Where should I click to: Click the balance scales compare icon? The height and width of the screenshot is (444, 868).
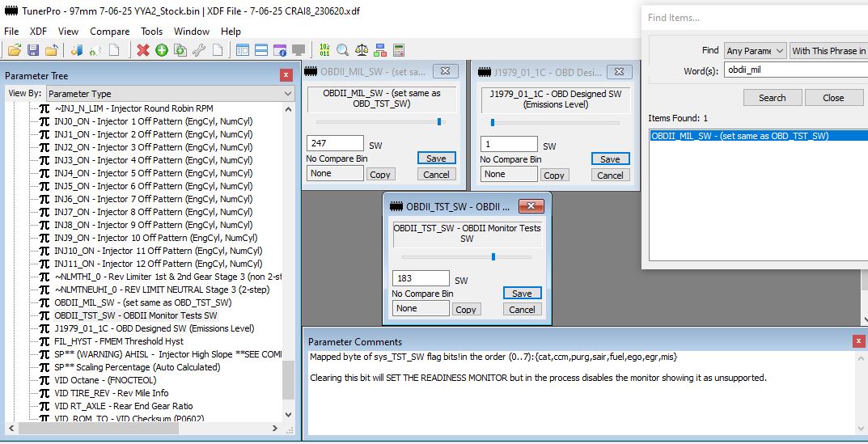click(362, 50)
